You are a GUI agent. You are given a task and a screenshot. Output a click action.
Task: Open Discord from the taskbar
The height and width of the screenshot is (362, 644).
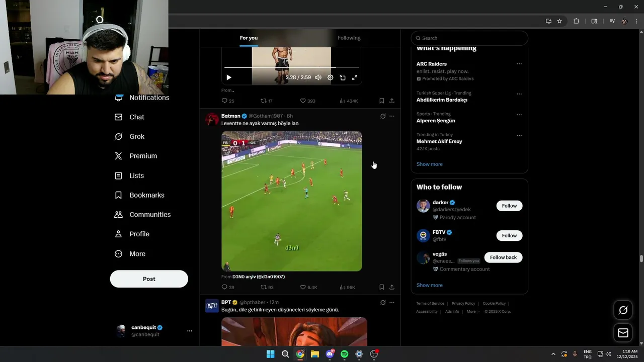tap(330, 354)
